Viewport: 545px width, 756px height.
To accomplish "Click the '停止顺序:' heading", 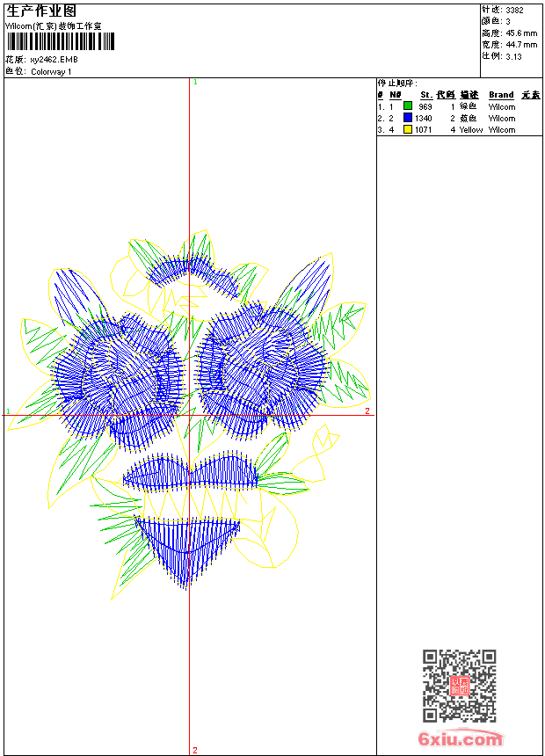I will pos(397,84).
